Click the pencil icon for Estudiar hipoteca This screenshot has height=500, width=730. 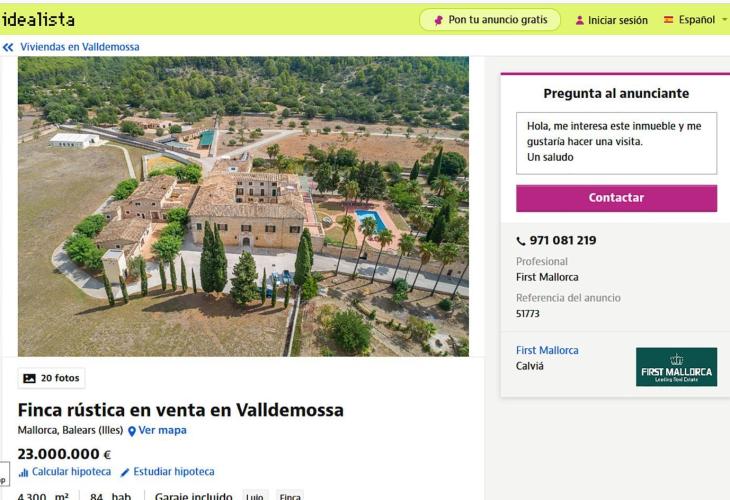125,473
